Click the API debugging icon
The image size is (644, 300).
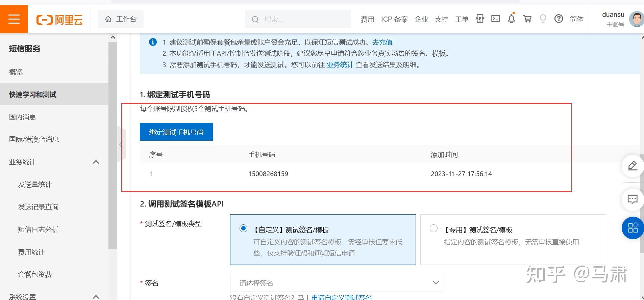[480, 19]
